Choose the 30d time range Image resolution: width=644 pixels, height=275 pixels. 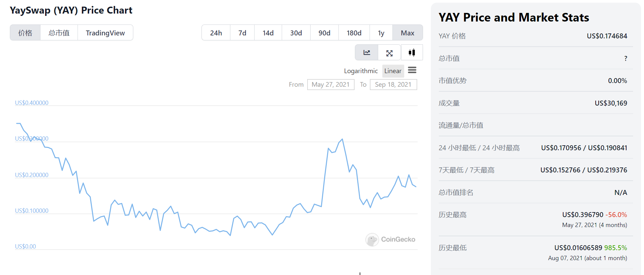click(296, 33)
